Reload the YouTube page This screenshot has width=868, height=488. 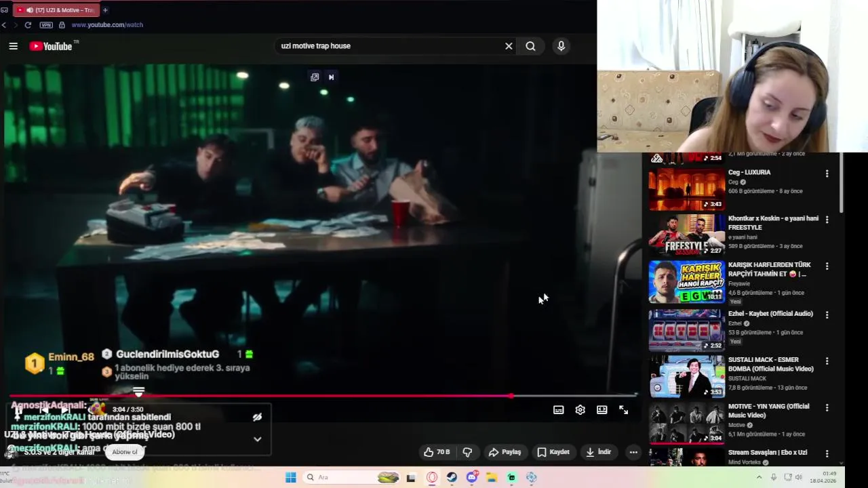point(28,25)
